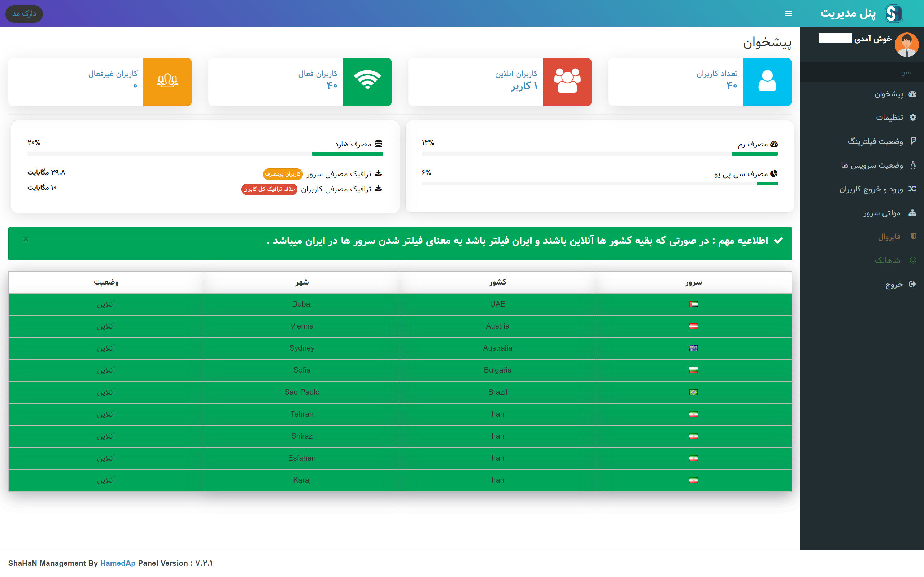924x577 pixels.
Task: Click the ShaHaN logo icon
Action: (893, 14)
